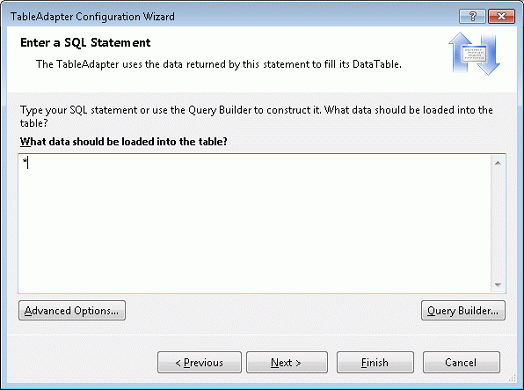Click the scrollbar down arrow in SQL box
This screenshot has width=524, height=390.
point(498,285)
